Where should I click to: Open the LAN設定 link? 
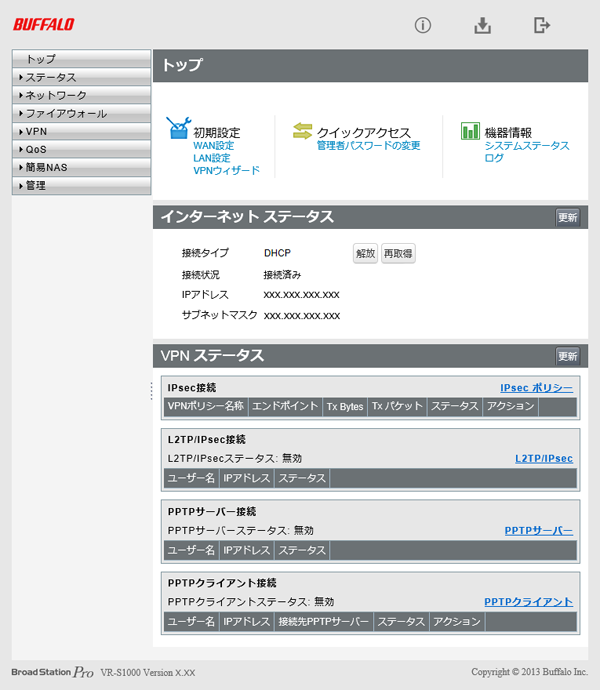(x=212, y=158)
